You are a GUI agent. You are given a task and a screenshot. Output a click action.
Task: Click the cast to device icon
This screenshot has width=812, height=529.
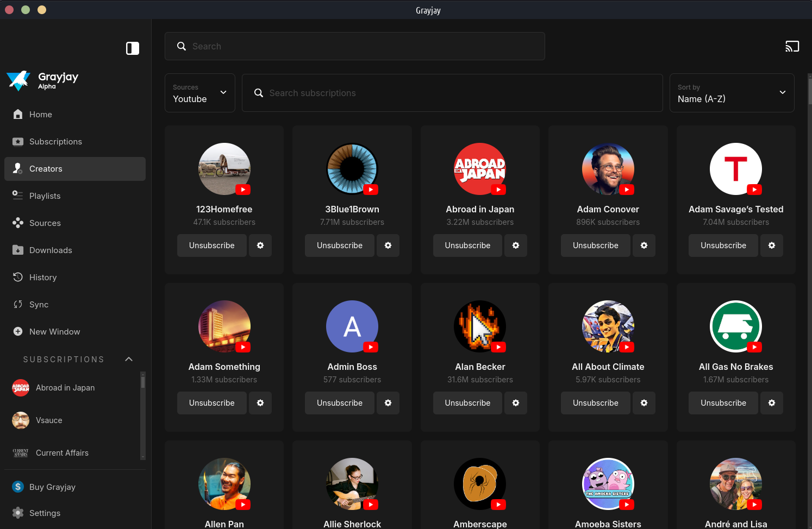792,47
